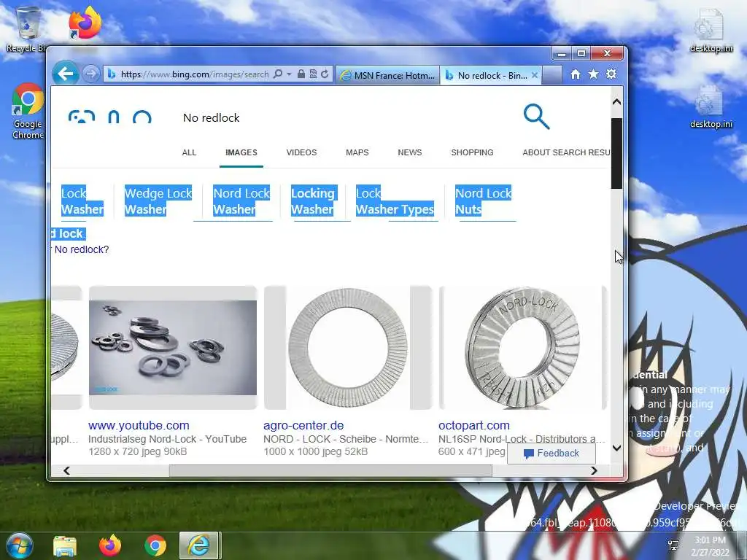
Task: Visit agro-center.de source link
Action: [303, 425]
